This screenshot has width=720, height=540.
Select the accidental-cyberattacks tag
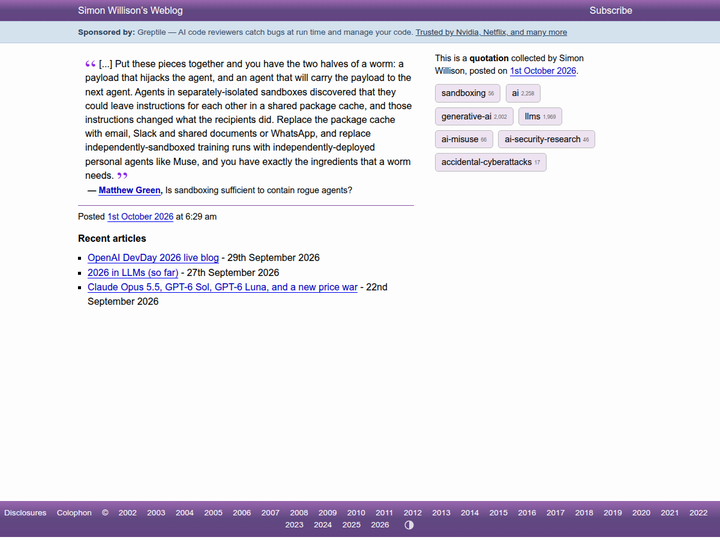(490, 162)
